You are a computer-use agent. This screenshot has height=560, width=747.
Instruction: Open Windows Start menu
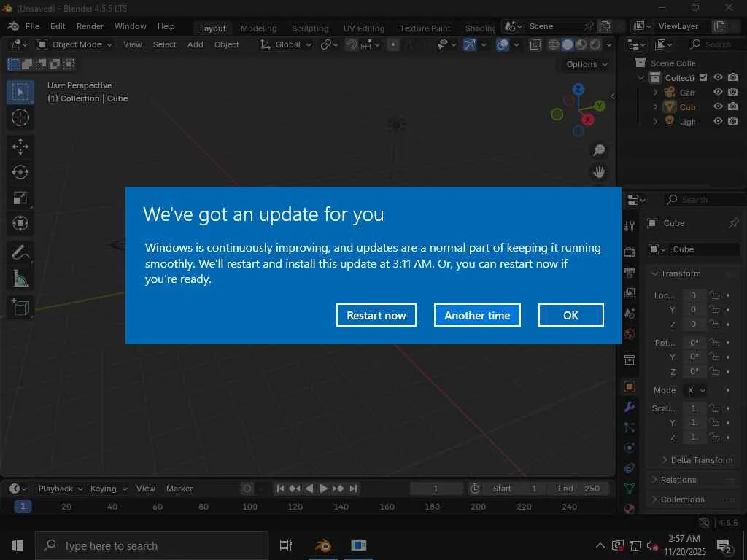18,545
